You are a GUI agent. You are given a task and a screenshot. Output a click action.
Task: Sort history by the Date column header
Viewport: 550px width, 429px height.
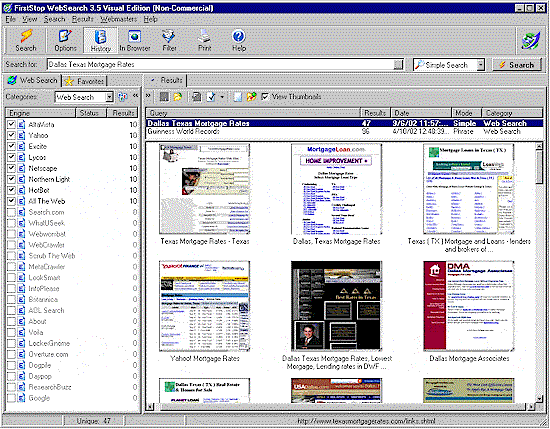(x=421, y=113)
